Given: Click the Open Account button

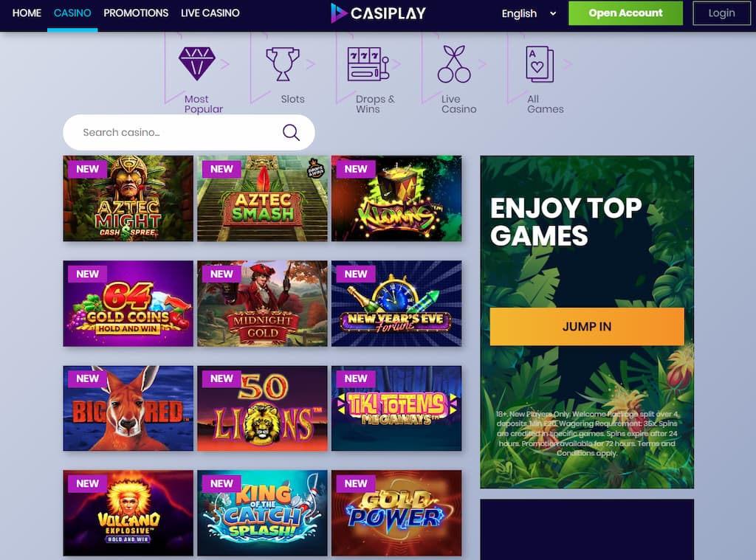Looking at the screenshot, I should click(x=625, y=13).
